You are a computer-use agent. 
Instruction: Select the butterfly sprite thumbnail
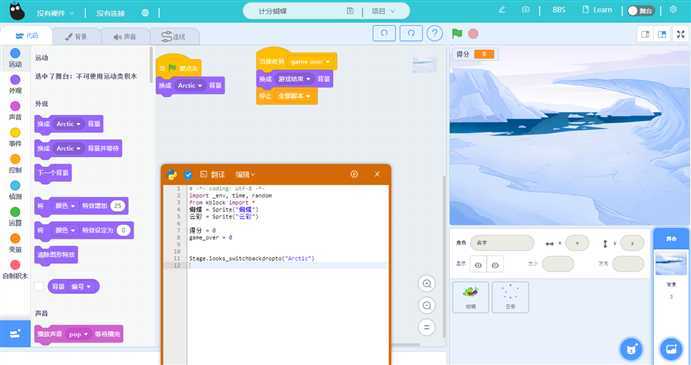pyautogui.click(x=471, y=297)
